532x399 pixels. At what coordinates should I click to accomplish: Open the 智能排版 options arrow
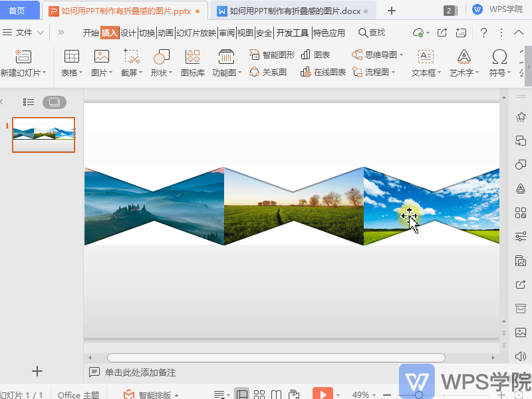(x=176, y=395)
